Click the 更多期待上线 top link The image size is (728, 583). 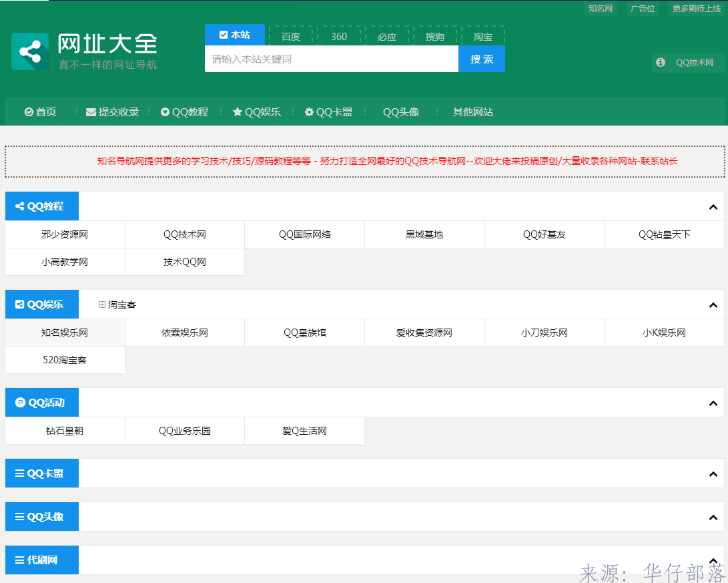tap(697, 9)
